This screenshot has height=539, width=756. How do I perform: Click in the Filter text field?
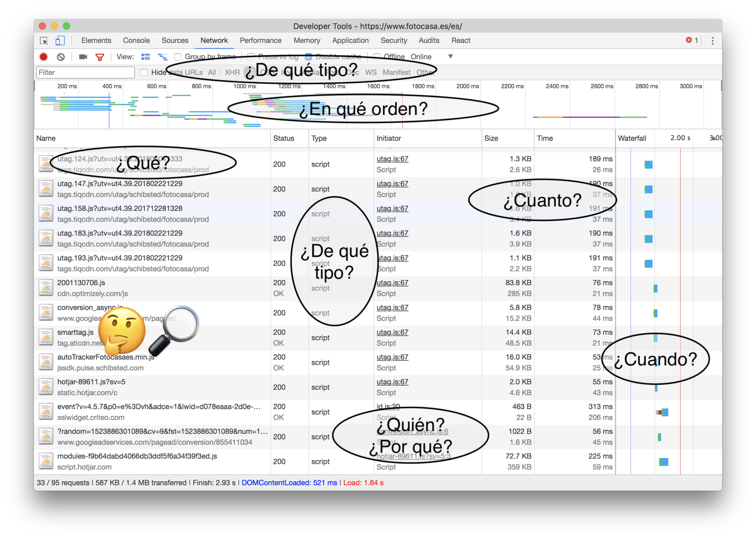tap(86, 72)
